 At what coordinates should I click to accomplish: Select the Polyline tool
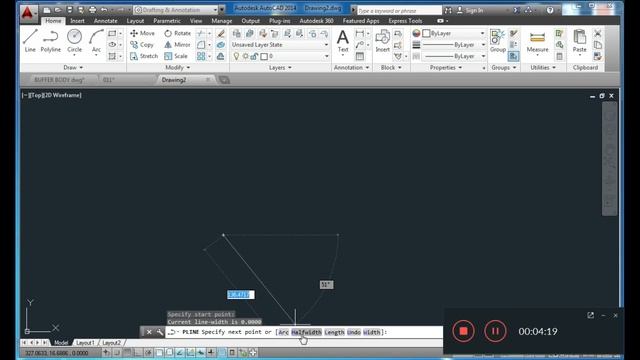tap(51, 41)
